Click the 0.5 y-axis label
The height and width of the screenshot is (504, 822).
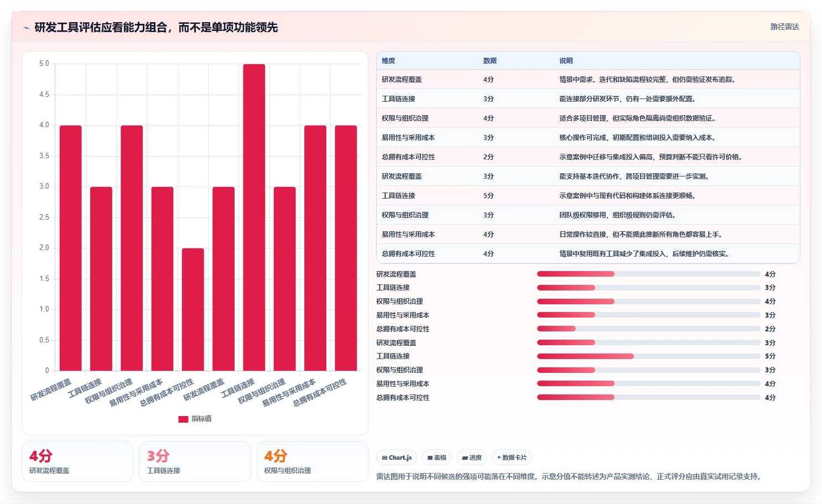[44, 340]
